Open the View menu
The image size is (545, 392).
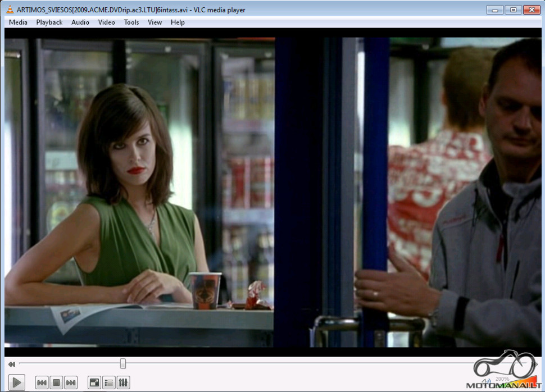pyautogui.click(x=155, y=22)
